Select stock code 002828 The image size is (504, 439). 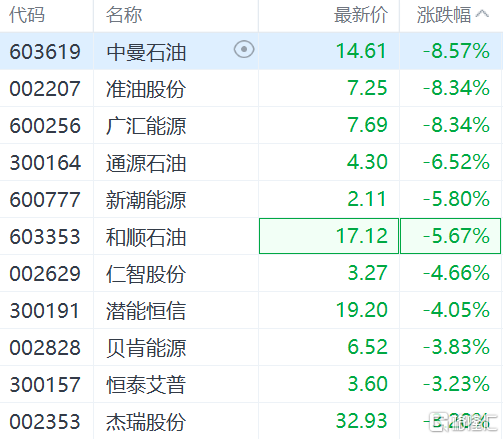click(45, 348)
